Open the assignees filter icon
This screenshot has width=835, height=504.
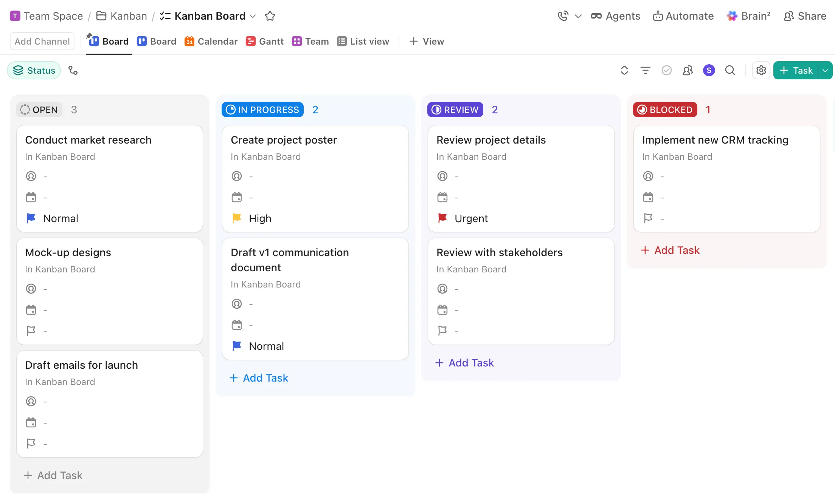click(688, 70)
